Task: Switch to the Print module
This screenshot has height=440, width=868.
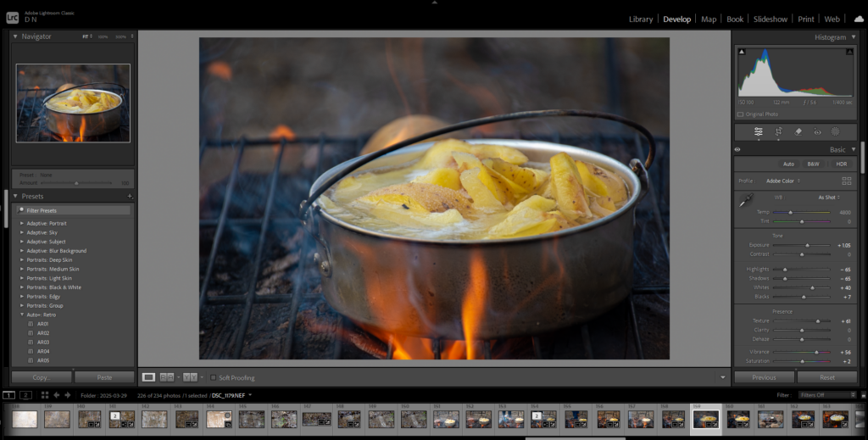Action: pos(806,19)
